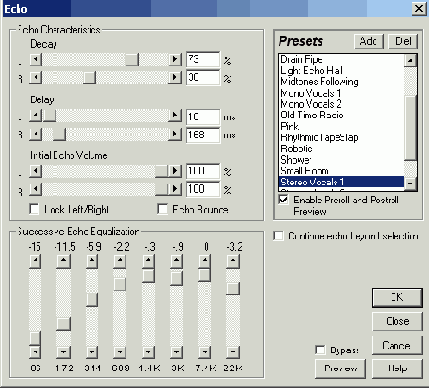Select the Old Time Radio preset
429x388 pixels.
[x=312, y=115]
